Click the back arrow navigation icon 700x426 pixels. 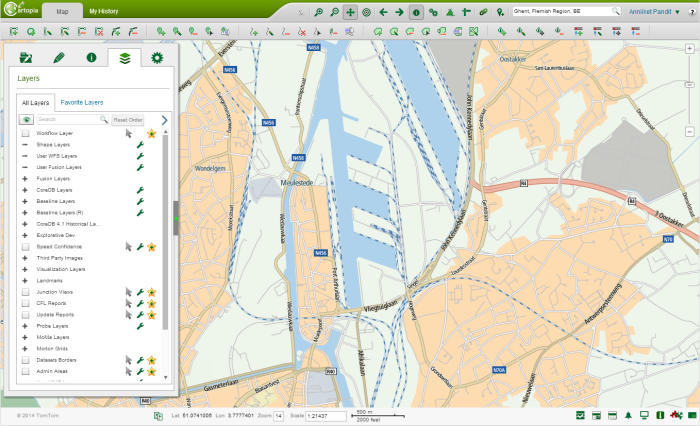click(383, 13)
